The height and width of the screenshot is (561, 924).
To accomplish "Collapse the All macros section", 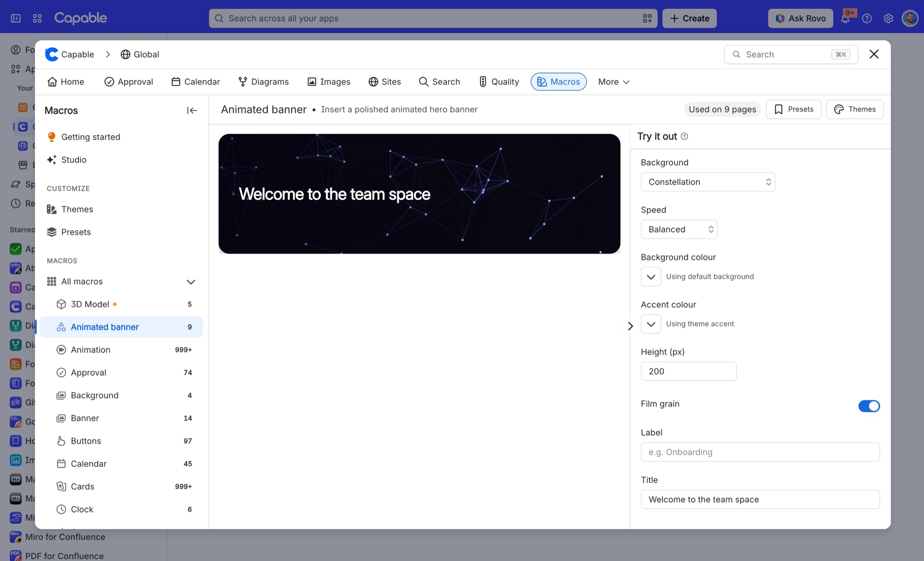I will (190, 282).
